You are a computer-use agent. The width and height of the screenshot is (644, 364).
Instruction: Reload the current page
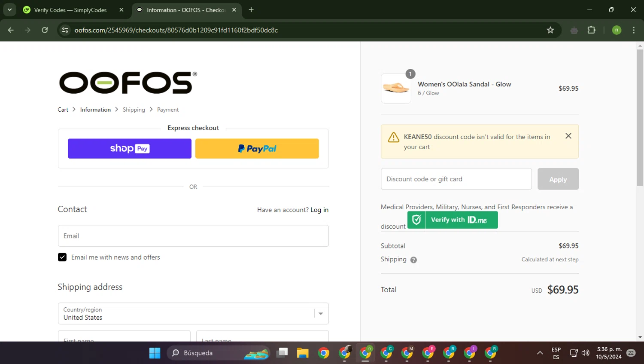point(45,30)
